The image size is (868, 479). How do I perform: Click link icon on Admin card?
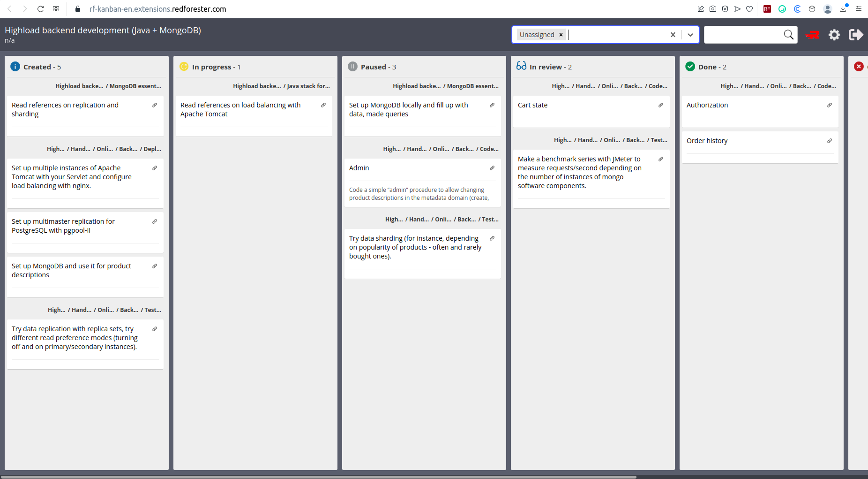(492, 168)
